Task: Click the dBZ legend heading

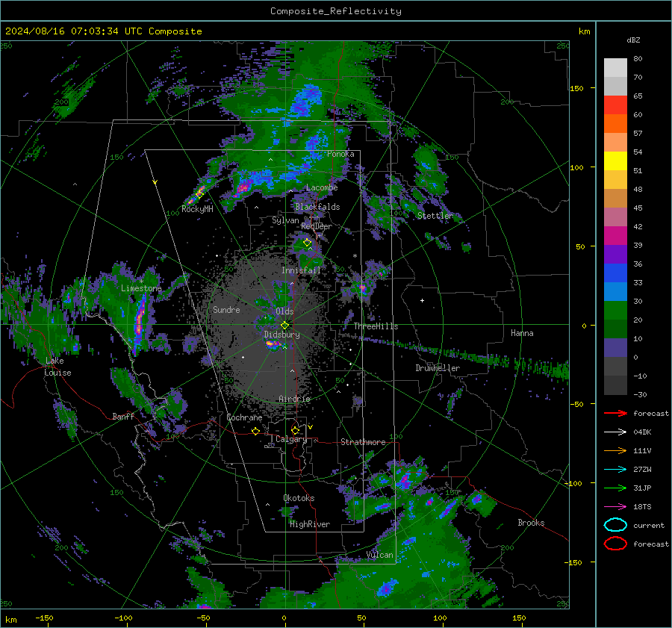Action: pyautogui.click(x=633, y=40)
